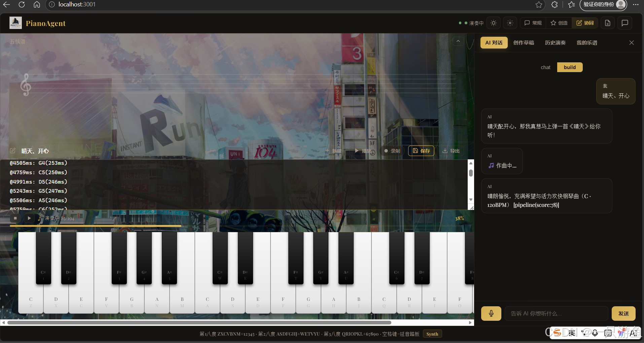Click the PianoAgent title text

pyautogui.click(x=45, y=23)
